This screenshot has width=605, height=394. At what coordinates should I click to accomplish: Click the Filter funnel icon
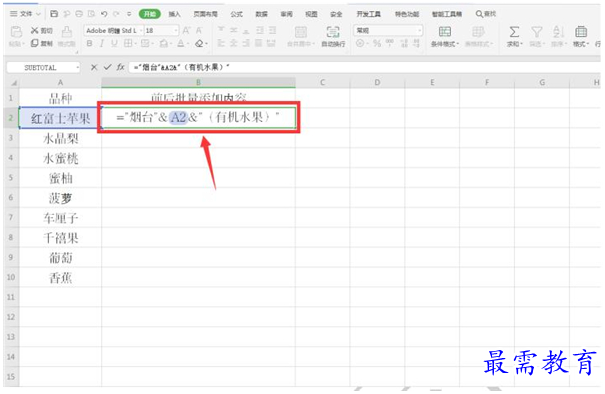coord(537,32)
